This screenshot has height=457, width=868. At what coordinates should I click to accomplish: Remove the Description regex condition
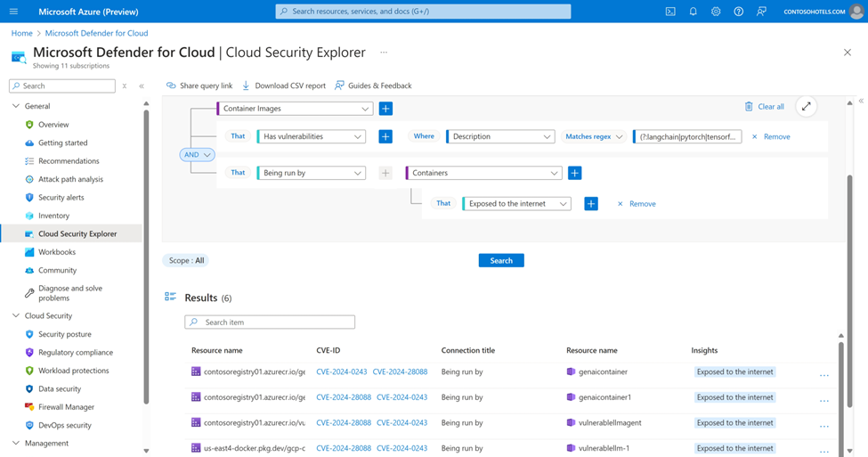tap(771, 136)
